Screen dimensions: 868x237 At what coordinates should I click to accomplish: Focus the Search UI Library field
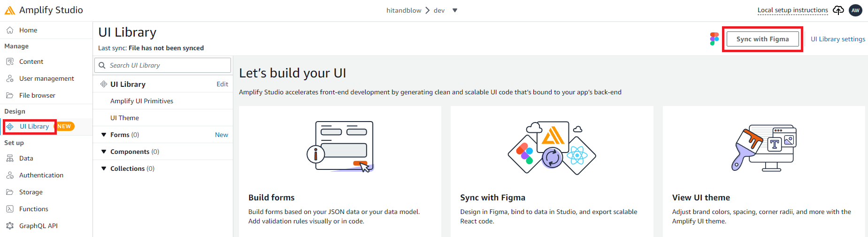point(162,65)
